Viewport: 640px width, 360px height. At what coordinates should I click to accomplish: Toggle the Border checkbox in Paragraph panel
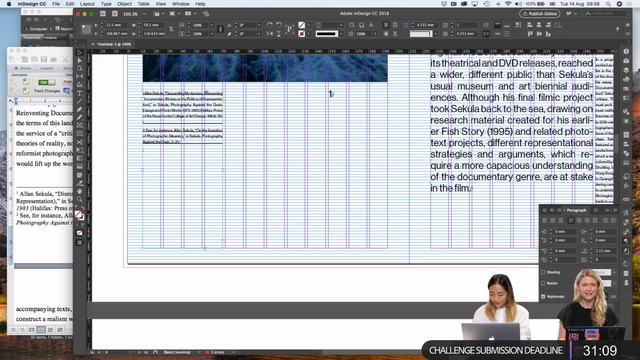[x=543, y=283]
